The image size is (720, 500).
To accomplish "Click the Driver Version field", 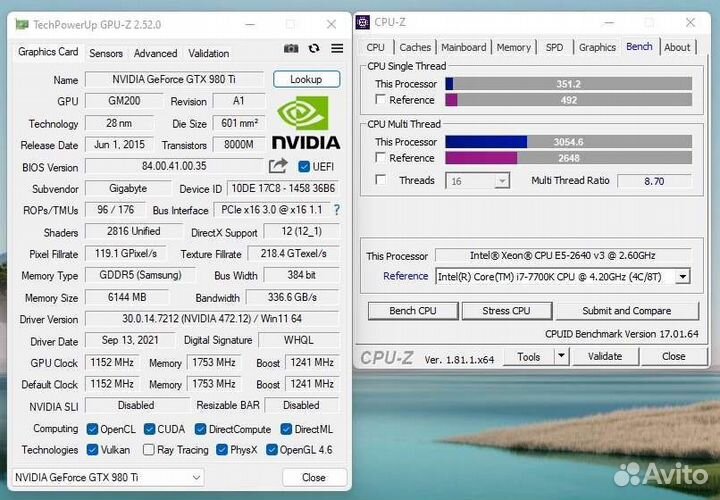I will click(x=212, y=319).
